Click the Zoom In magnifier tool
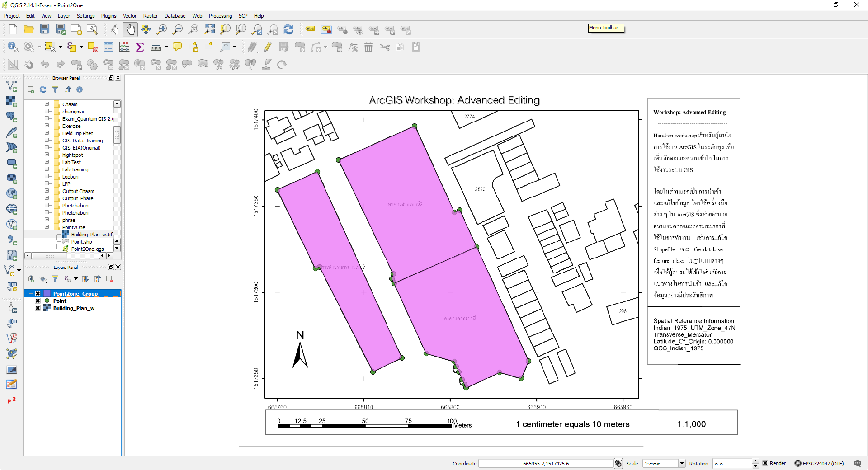The image size is (868, 470). pyautogui.click(x=162, y=30)
